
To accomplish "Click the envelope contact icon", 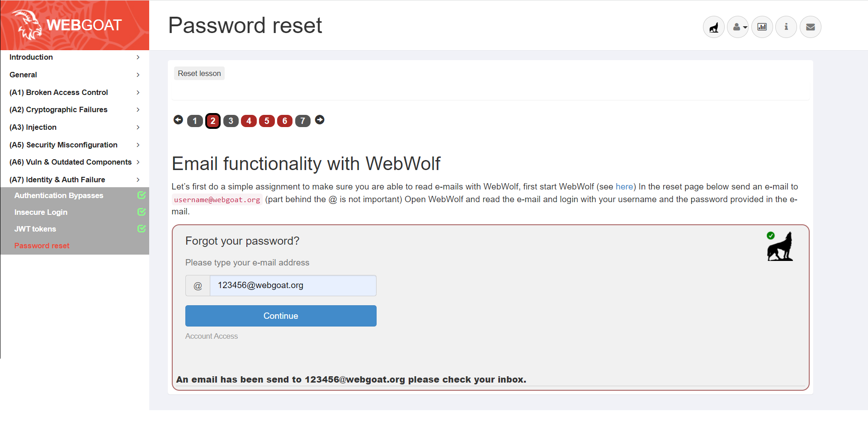I will (811, 27).
